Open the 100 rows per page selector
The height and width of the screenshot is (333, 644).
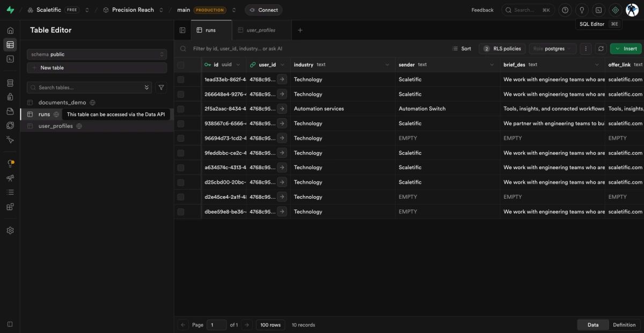[270, 324]
